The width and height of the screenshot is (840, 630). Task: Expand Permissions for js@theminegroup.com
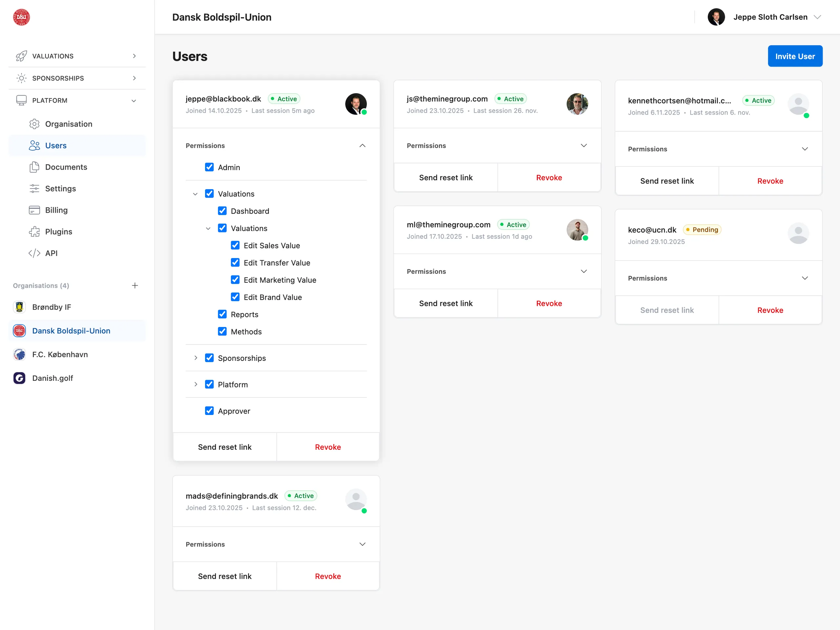[584, 145]
